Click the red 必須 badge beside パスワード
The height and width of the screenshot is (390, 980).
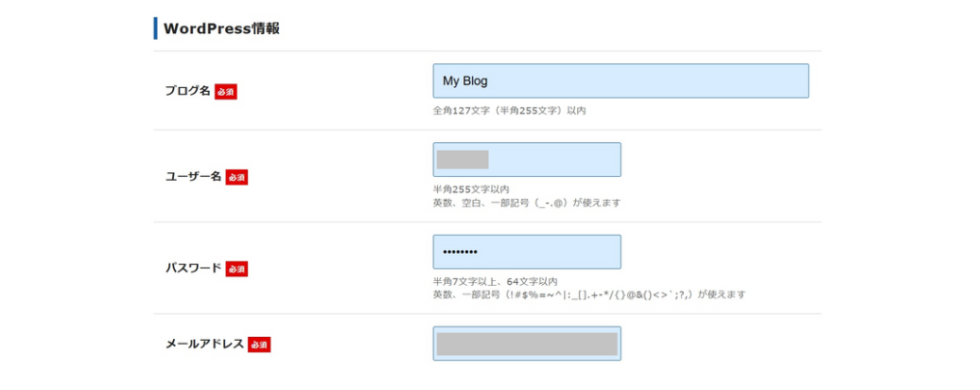tap(236, 270)
